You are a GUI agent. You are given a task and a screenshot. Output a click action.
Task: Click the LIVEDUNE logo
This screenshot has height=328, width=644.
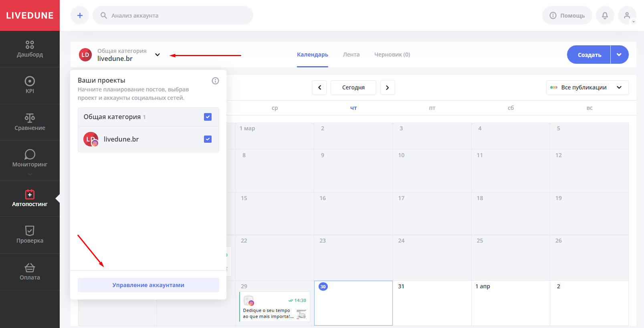30,15
